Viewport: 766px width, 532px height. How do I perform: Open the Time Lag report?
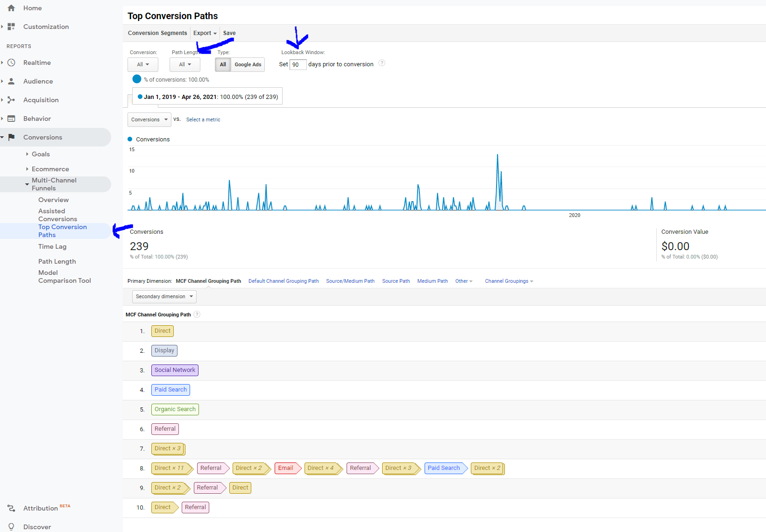click(52, 246)
